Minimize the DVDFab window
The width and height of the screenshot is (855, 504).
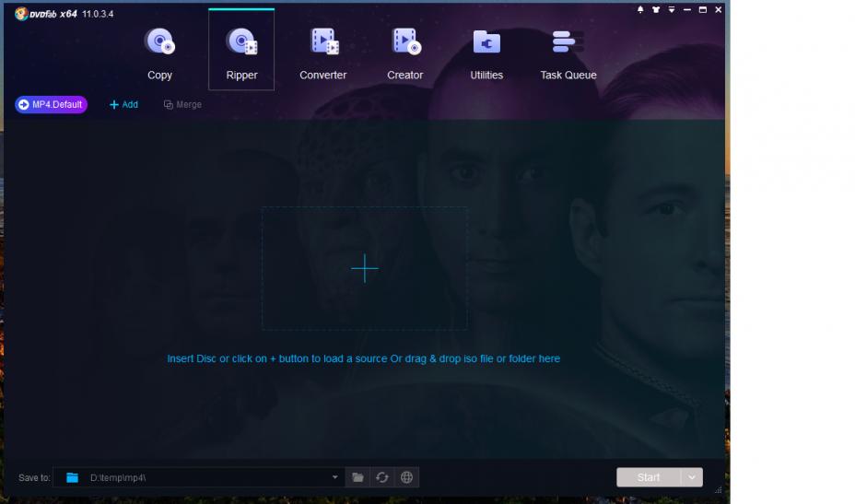(687, 10)
